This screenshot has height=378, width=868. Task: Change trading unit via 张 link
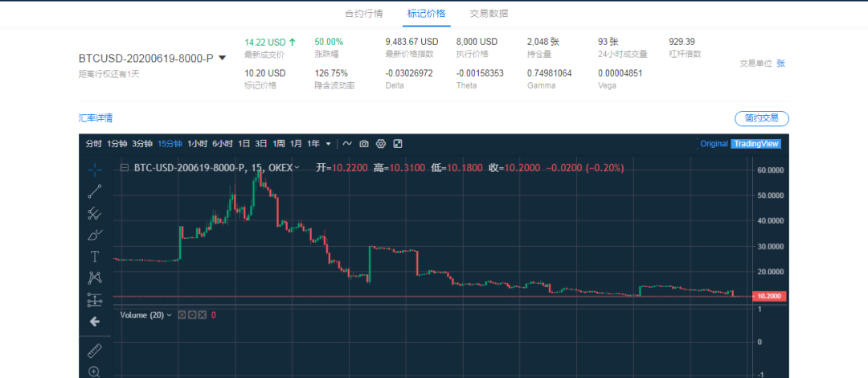780,64
